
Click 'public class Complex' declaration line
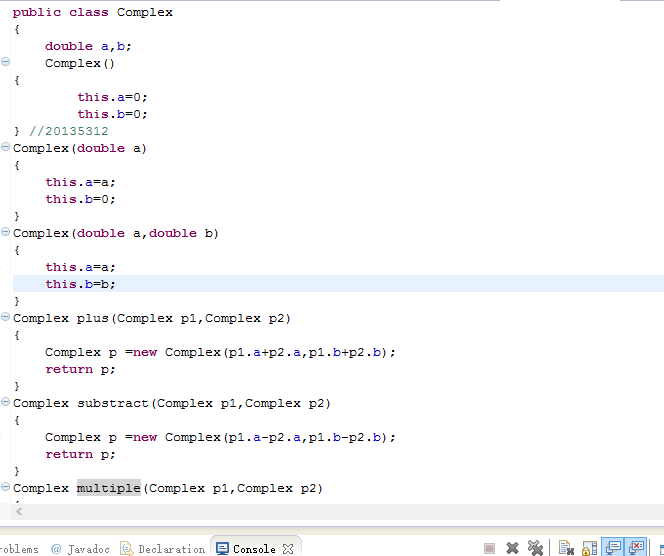(93, 12)
